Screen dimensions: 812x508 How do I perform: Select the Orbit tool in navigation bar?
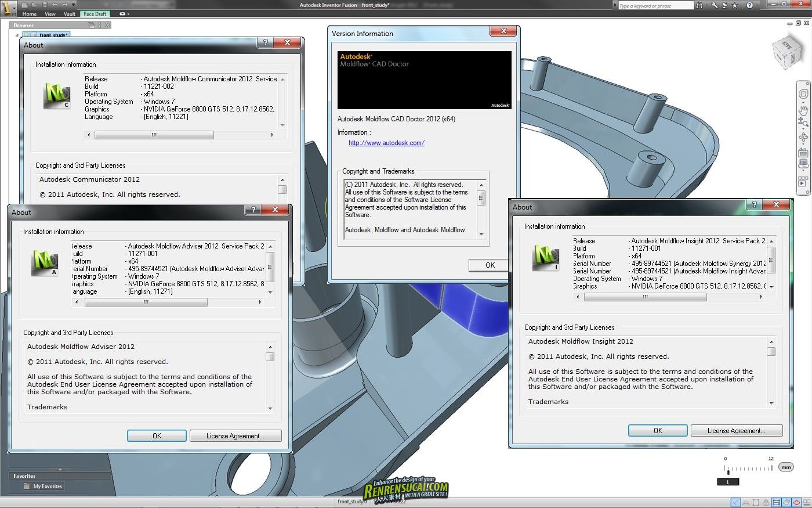[x=804, y=137]
